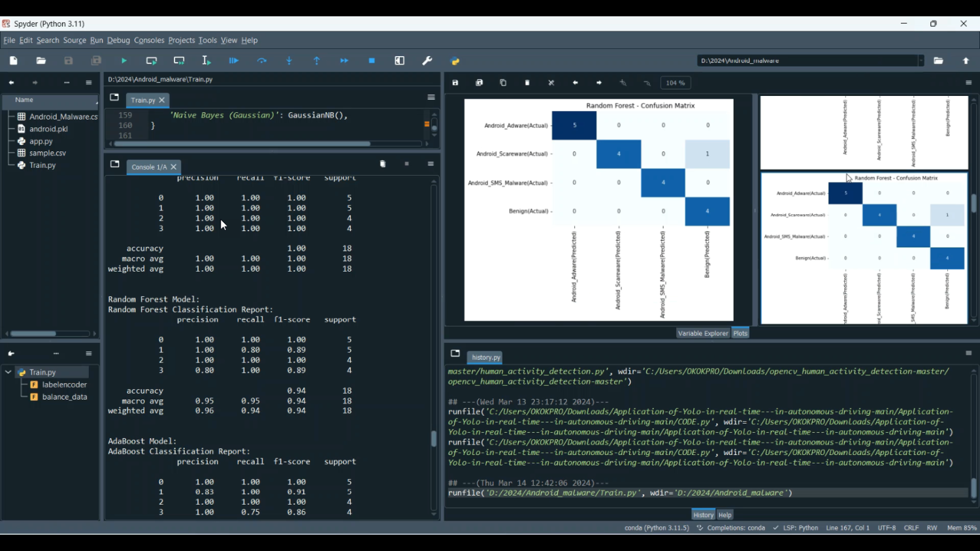980x551 pixels.
Task: Open Preferences via the wrench icon
Action: pos(427,61)
